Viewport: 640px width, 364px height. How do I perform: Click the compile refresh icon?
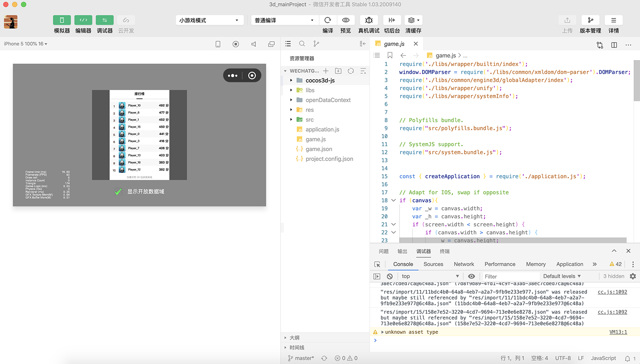coord(328,20)
